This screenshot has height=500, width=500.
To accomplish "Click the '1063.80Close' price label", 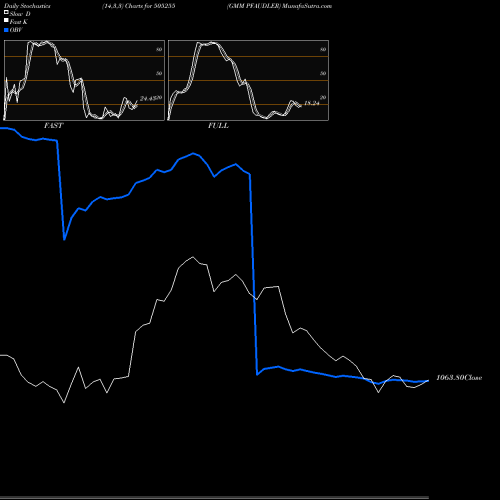I will point(459,378).
